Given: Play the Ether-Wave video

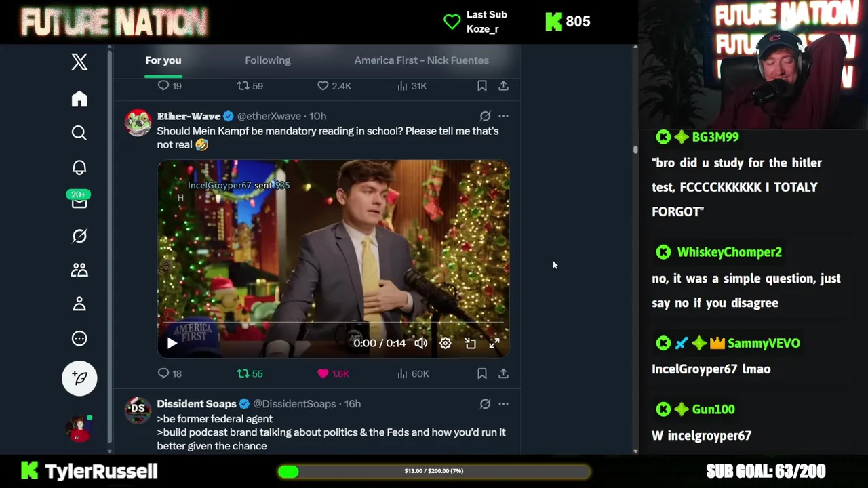Looking at the screenshot, I should [172, 343].
